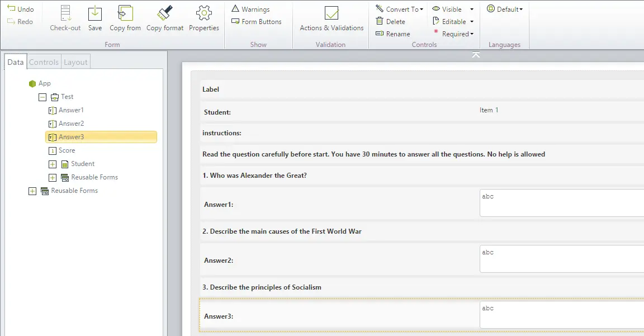The image size is (644, 336).
Task: Switch to the Layout tab
Action: pos(75,62)
